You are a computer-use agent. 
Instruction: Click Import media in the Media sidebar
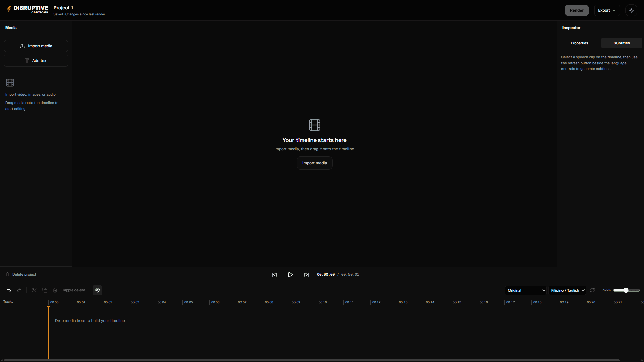click(36, 46)
